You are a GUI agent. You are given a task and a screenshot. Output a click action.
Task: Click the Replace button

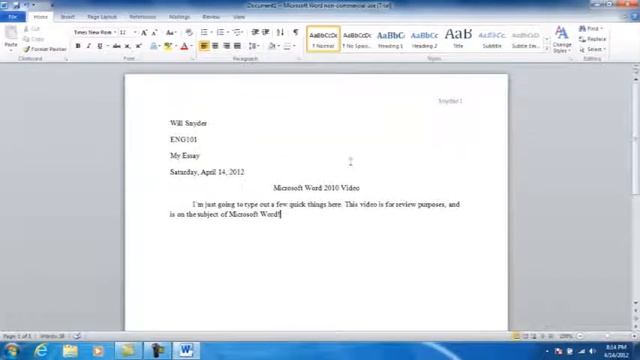tap(592, 39)
